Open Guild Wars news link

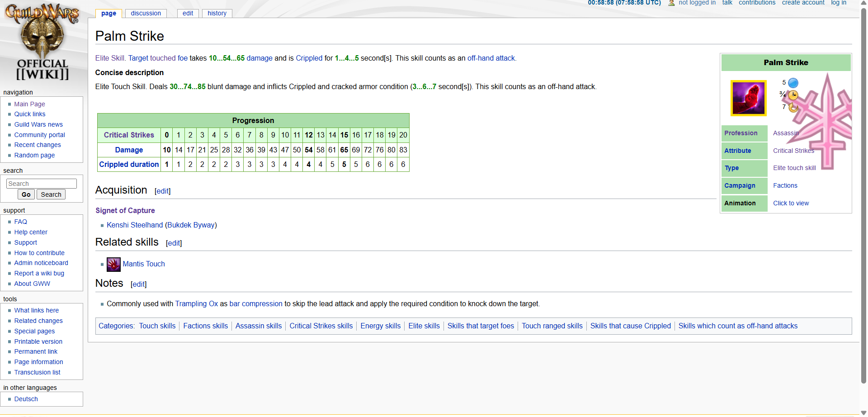38,124
